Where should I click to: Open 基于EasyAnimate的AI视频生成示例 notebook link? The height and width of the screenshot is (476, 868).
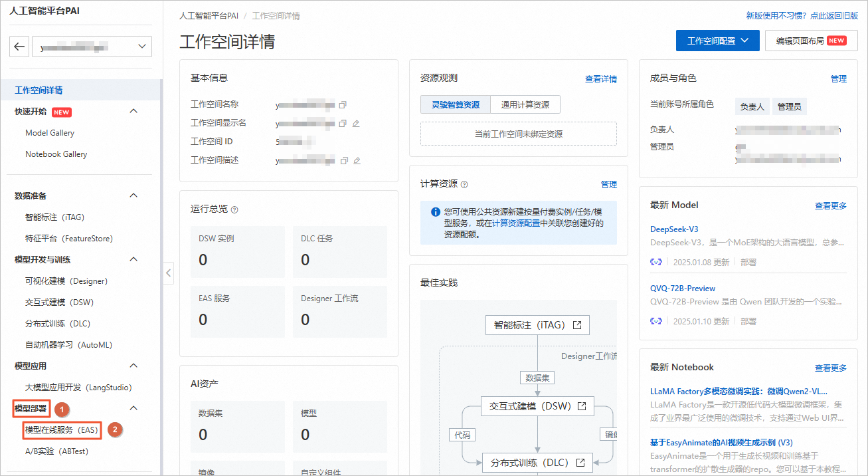pyautogui.click(x=721, y=443)
